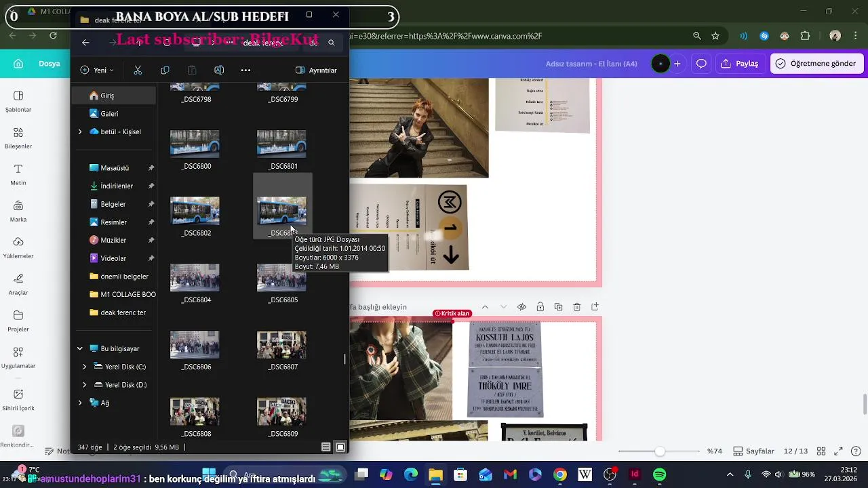Open Araçlar tools panel in Canva

18,284
